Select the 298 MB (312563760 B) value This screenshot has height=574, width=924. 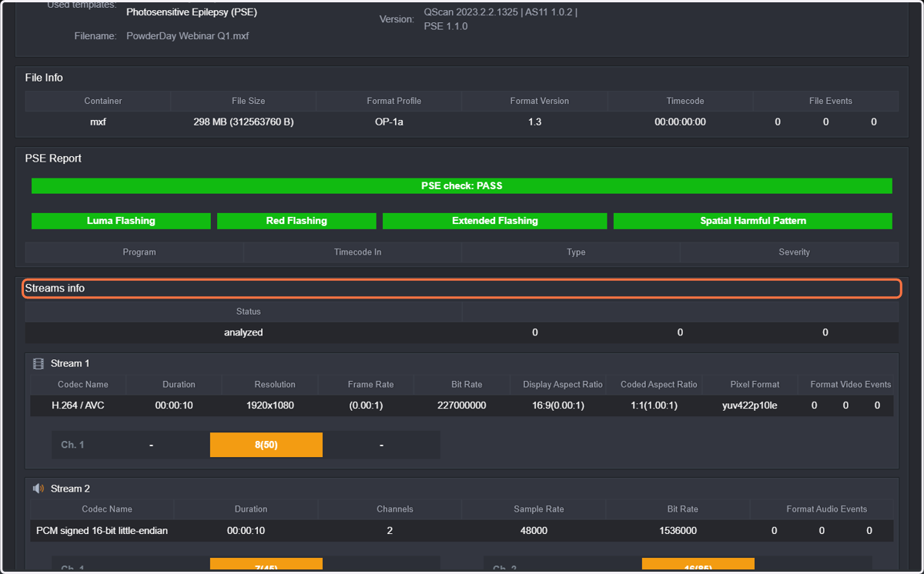click(243, 122)
